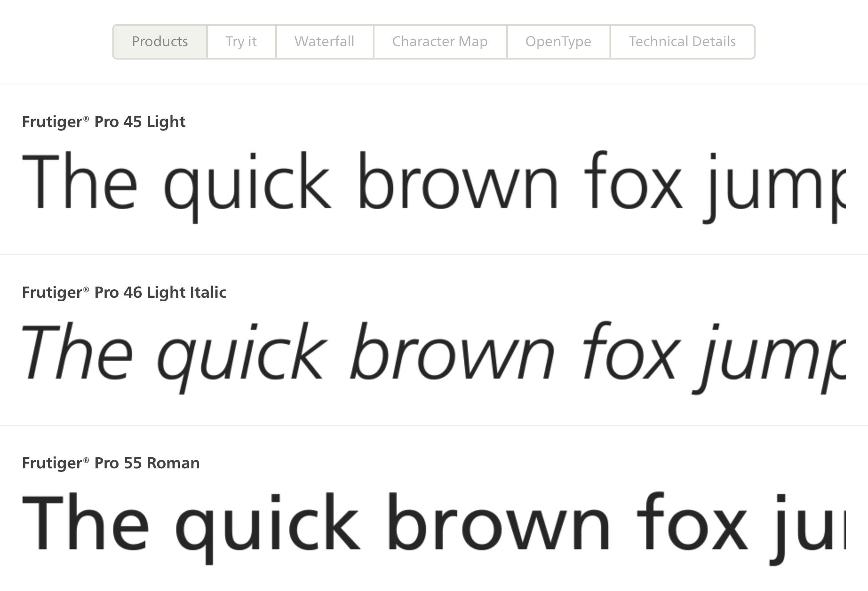Select the Waterfall tab
The height and width of the screenshot is (591, 868).
(x=324, y=42)
